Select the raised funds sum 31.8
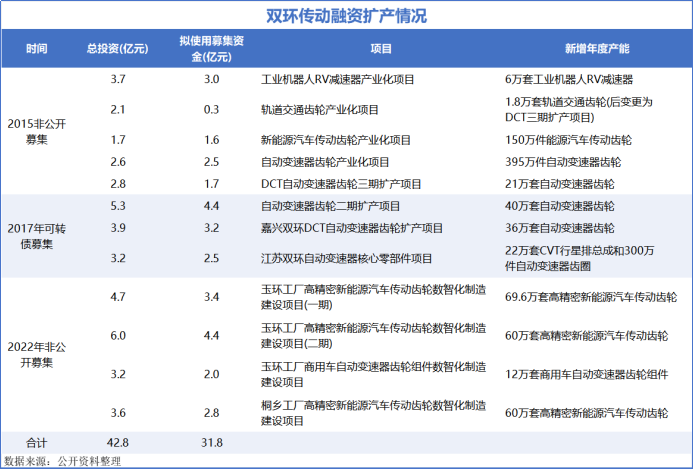Screen dimensions: 694x470 point(212,443)
